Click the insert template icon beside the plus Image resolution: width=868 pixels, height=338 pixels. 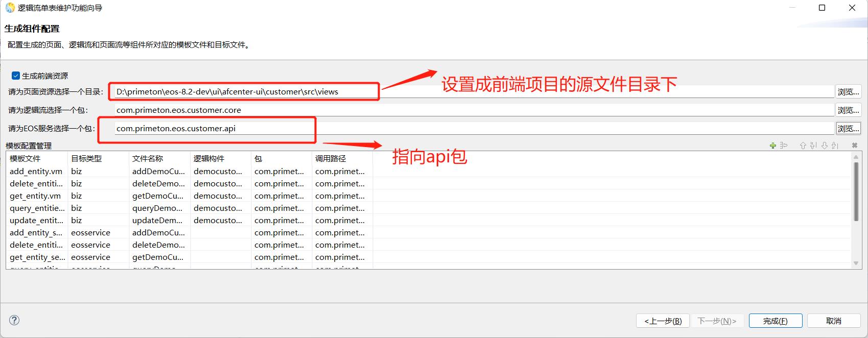pos(784,146)
